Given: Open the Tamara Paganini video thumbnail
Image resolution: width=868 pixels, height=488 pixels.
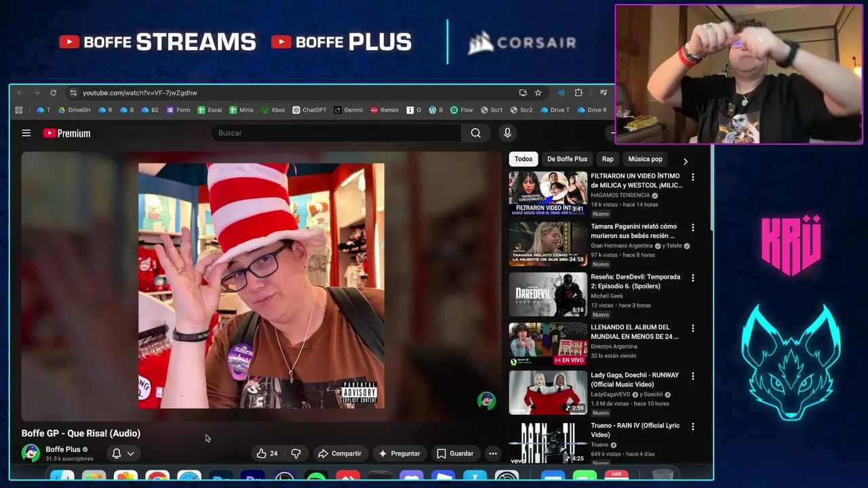Looking at the screenshot, I should [548, 244].
